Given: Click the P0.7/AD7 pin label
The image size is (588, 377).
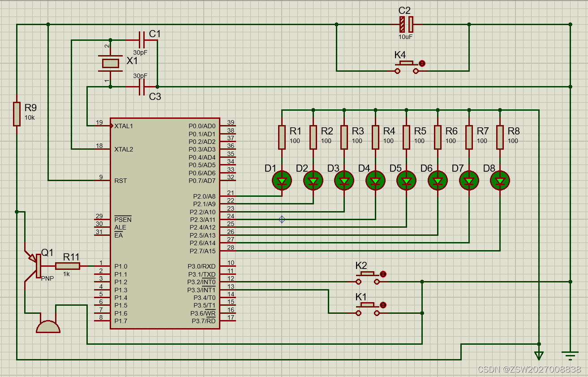Looking at the screenshot, I should point(202,181).
